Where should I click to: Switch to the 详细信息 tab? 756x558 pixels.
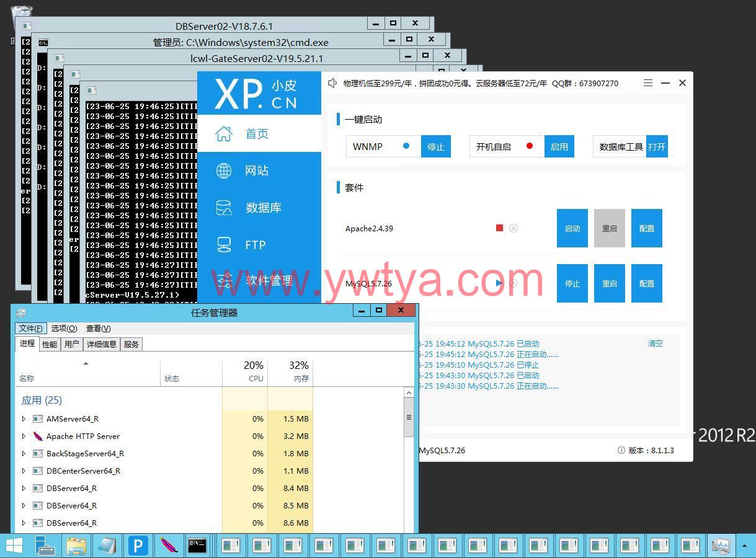[x=102, y=344]
